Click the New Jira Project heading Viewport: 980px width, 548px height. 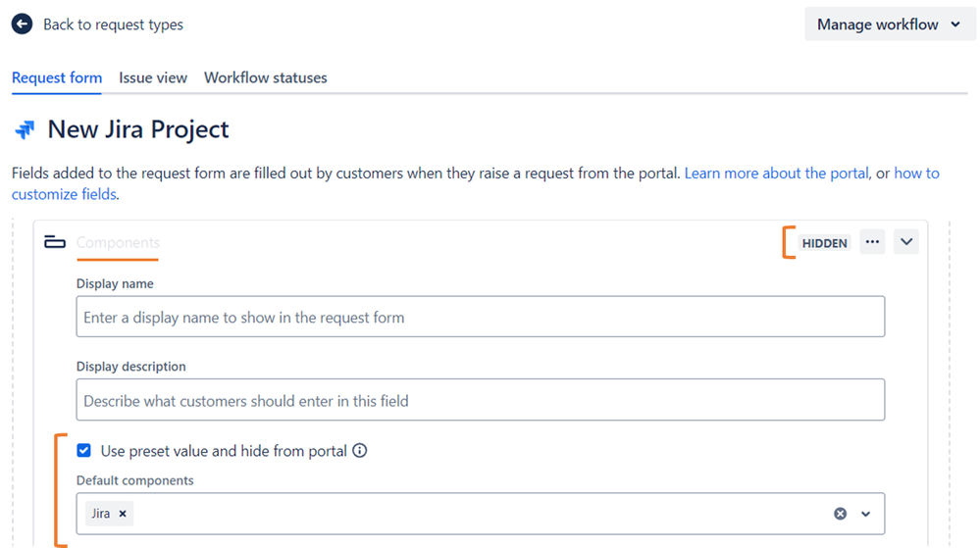click(138, 129)
